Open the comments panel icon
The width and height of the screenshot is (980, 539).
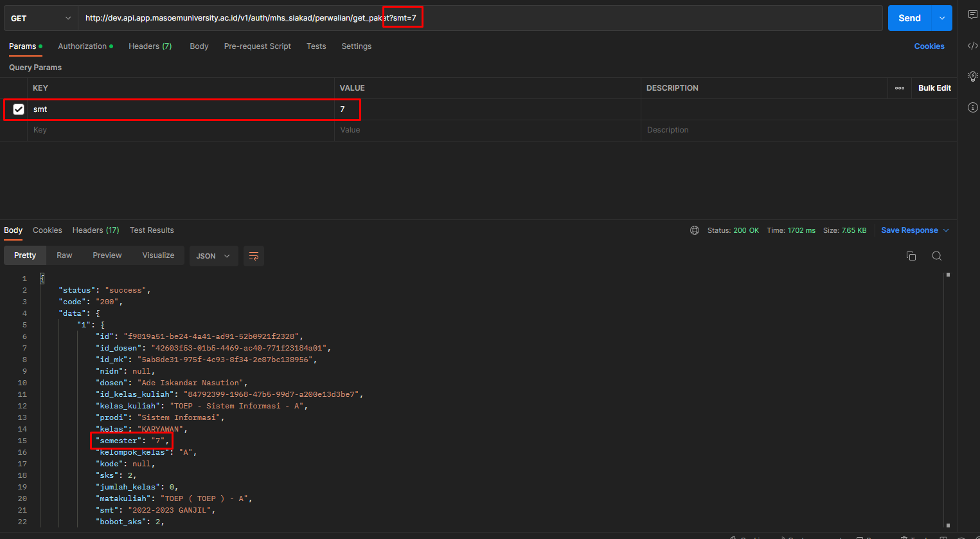click(972, 15)
